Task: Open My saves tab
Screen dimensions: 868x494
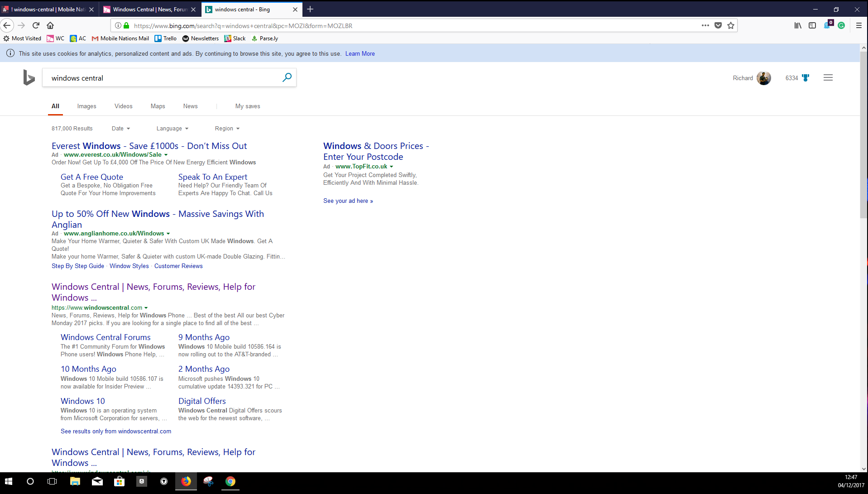Action: pyautogui.click(x=248, y=106)
